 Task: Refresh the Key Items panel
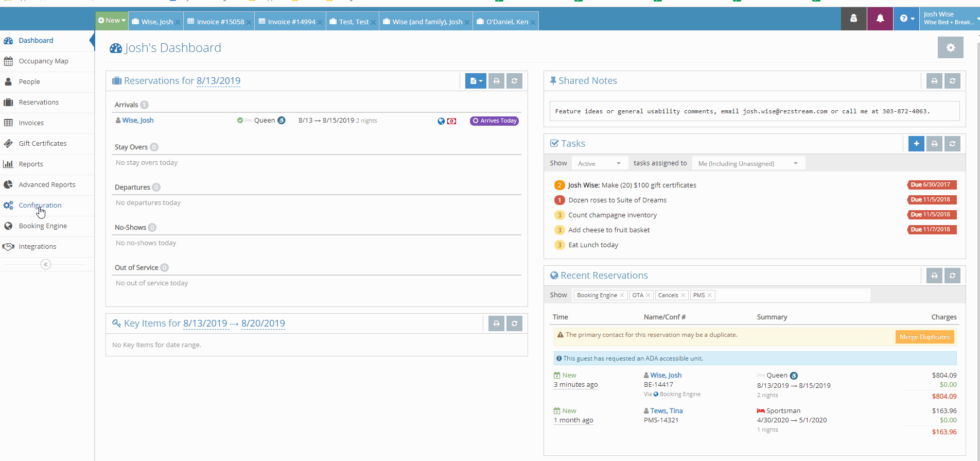click(514, 323)
